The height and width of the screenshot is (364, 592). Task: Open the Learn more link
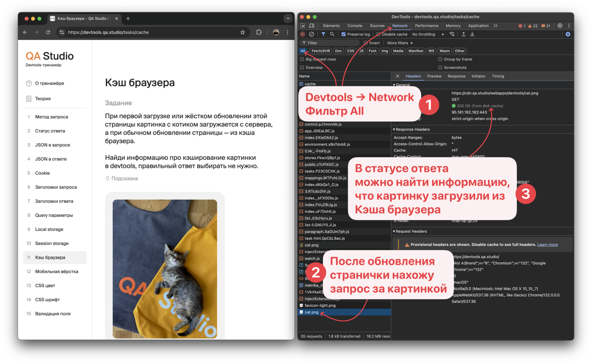click(547, 245)
